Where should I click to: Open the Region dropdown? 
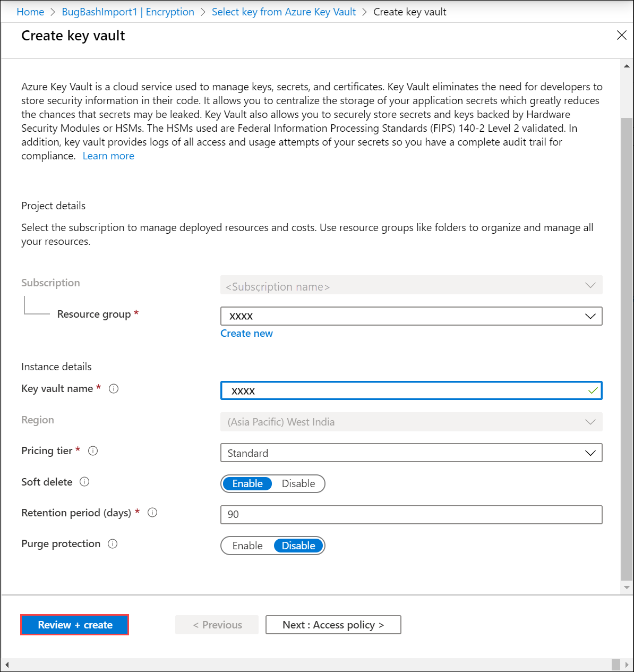point(590,422)
